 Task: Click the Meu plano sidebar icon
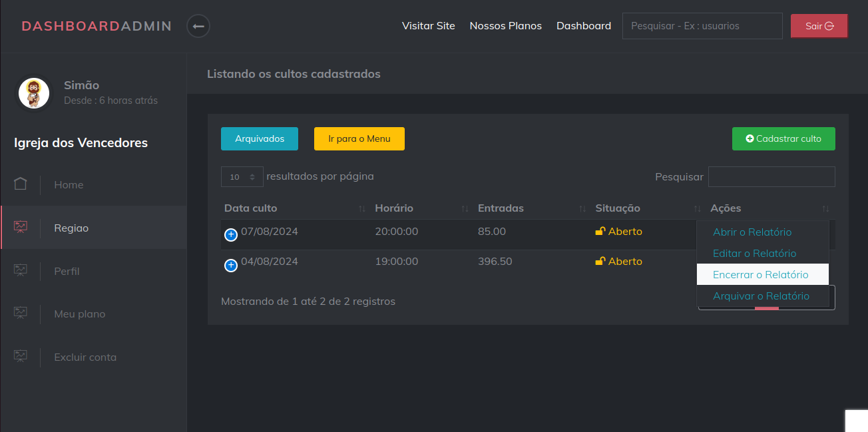21,313
